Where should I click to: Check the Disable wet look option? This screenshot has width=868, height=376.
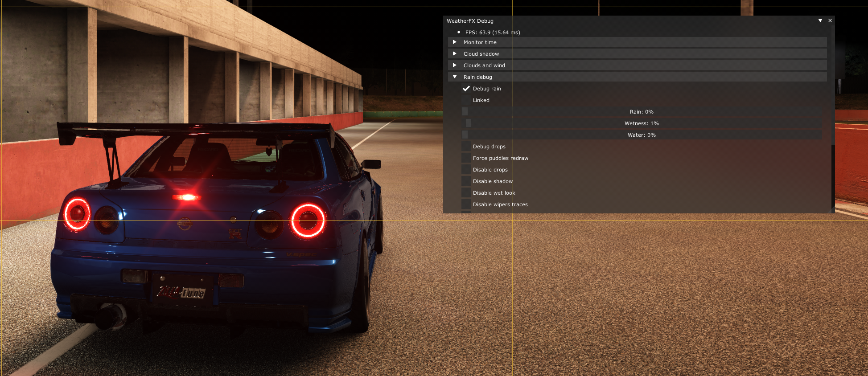(466, 192)
